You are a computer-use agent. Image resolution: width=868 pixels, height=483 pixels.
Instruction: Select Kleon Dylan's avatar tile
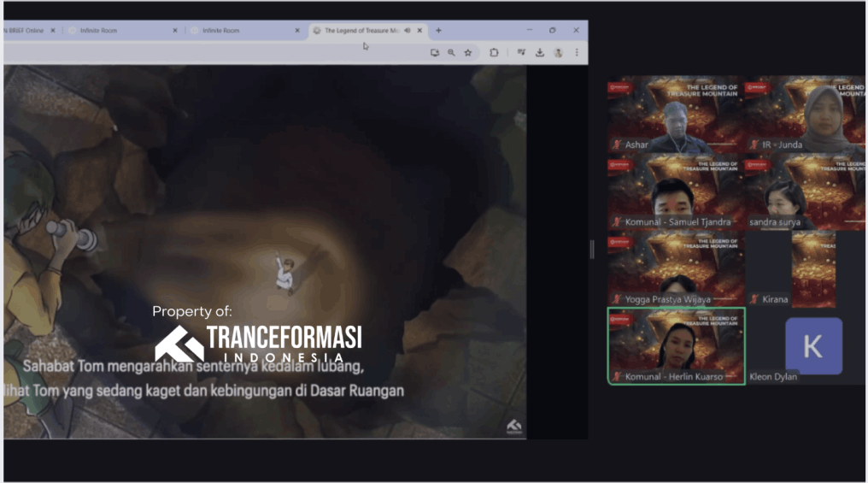click(812, 345)
